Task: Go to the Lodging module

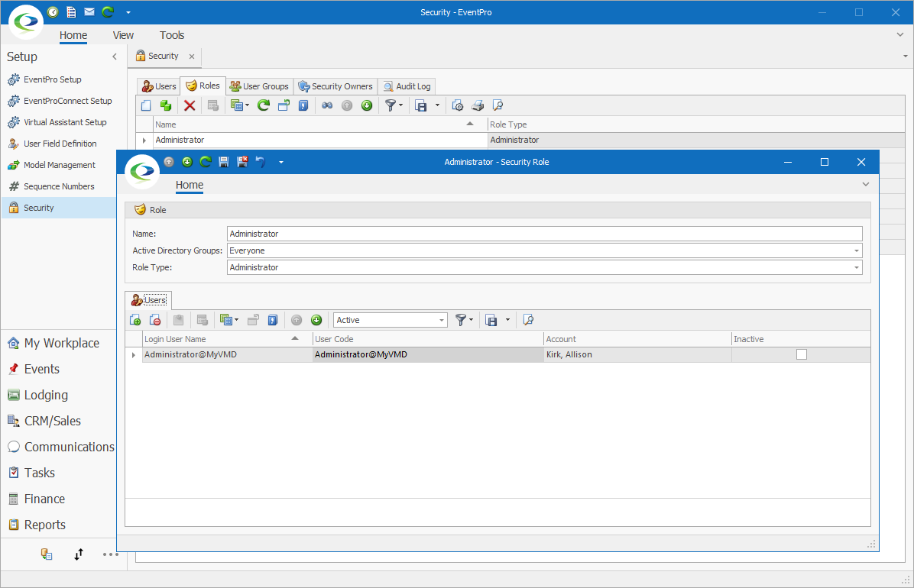Action: click(45, 395)
